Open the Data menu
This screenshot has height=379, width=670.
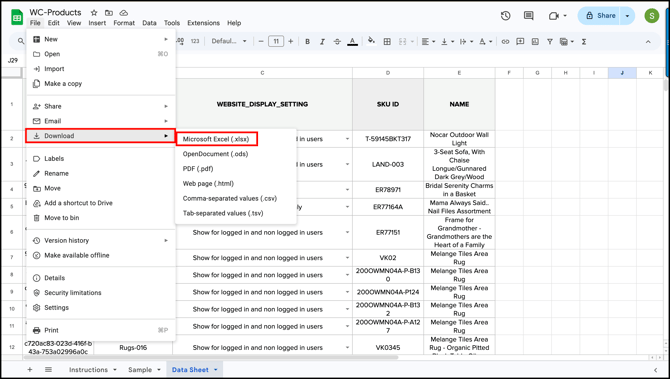[x=149, y=23]
